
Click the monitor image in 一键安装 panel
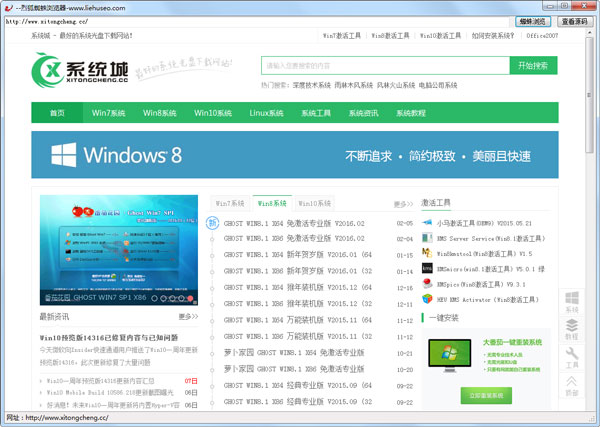tap(450, 355)
